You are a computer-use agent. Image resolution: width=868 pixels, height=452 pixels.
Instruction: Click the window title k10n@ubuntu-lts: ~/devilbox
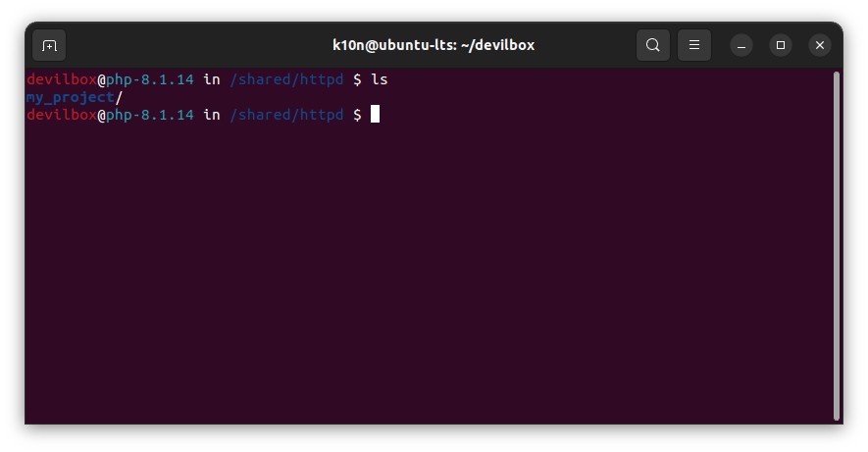click(434, 45)
